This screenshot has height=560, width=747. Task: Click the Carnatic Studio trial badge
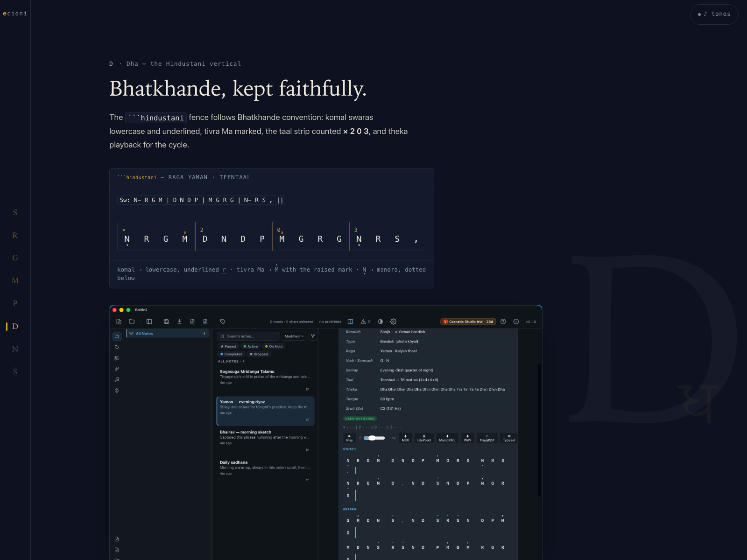[x=468, y=322]
